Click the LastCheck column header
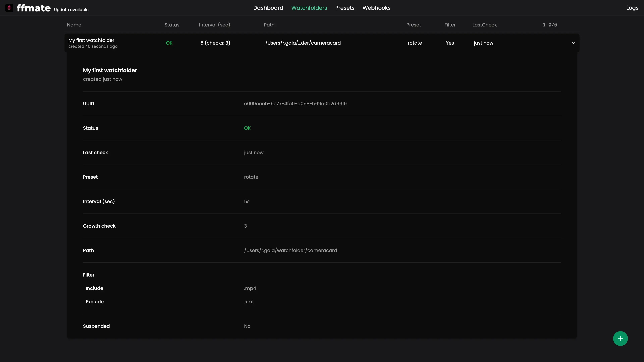Viewport: 644px width, 362px height. click(x=484, y=25)
